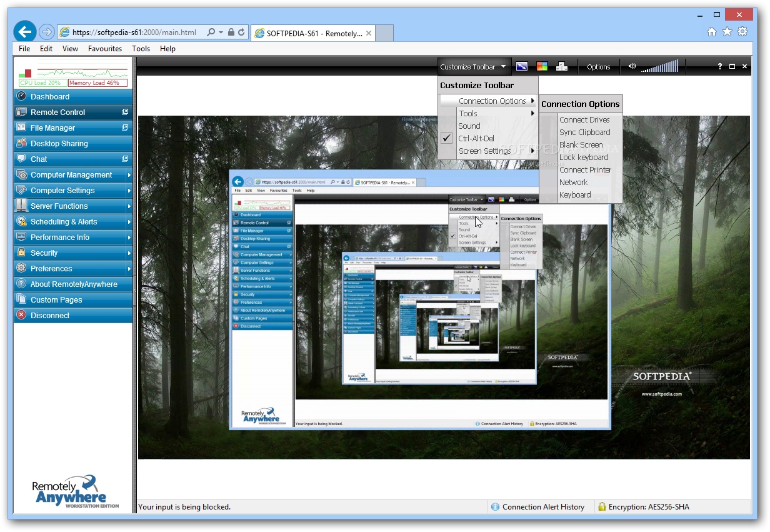Click the Remote Control monitor icon
The width and height of the screenshot is (770, 532).
pos(22,112)
